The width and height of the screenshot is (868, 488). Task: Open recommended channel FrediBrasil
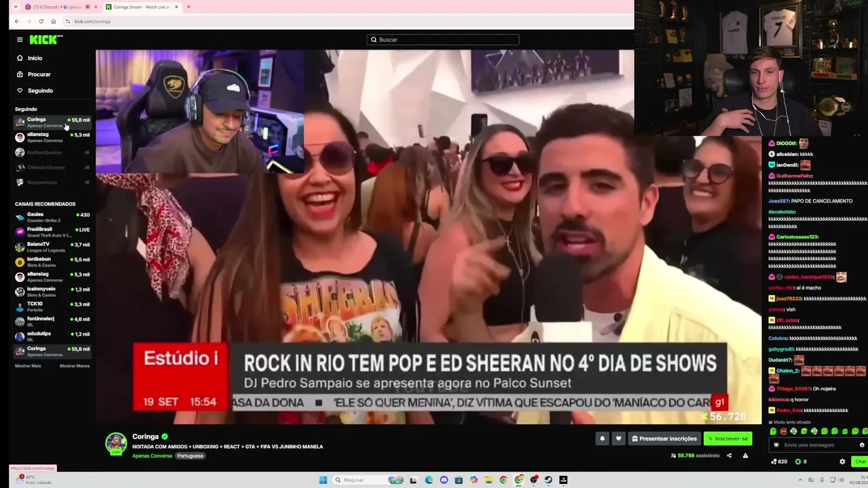pos(53,232)
